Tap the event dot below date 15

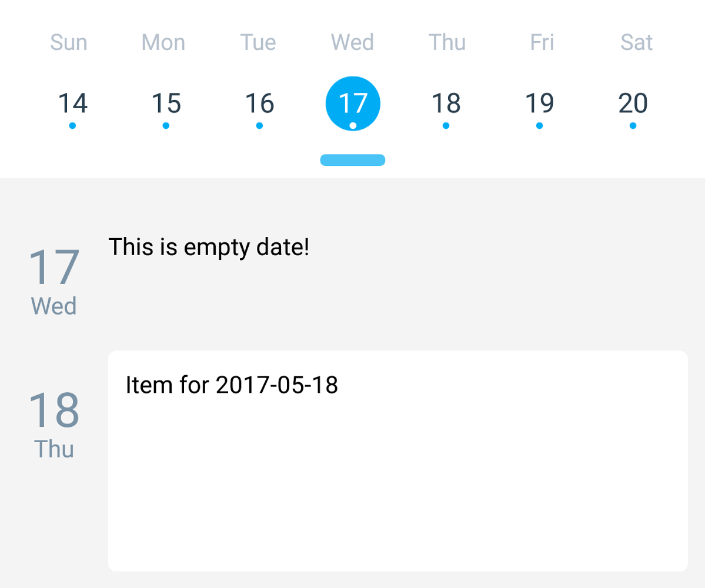click(166, 125)
